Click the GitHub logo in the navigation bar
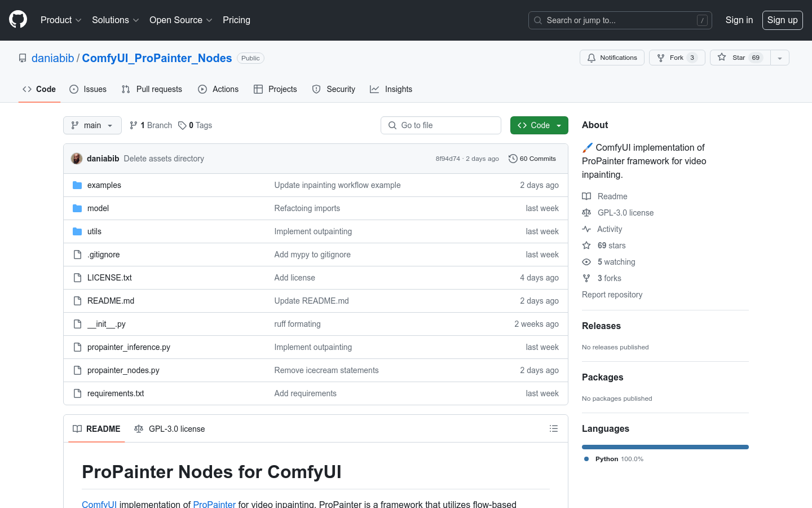812x508 pixels. 17,20
